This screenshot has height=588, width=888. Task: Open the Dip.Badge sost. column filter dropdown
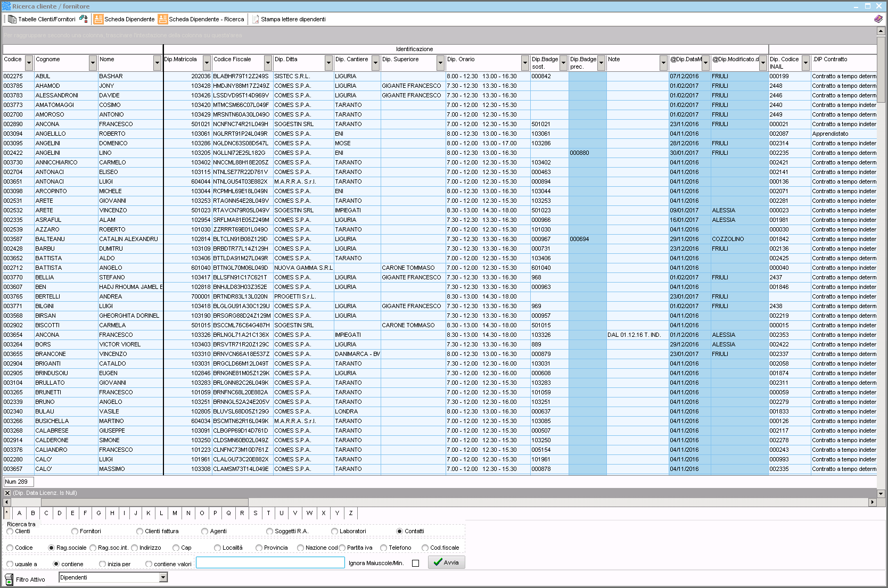point(563,63)
